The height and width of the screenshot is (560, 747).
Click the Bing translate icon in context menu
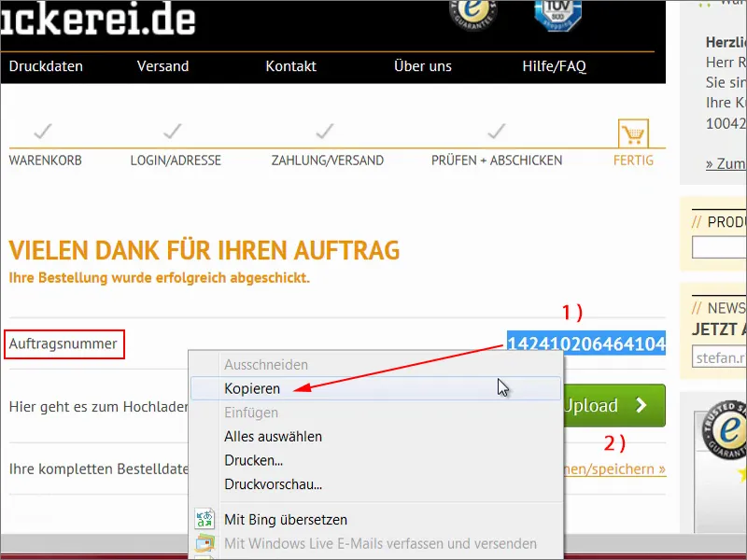tap(204, 519)
